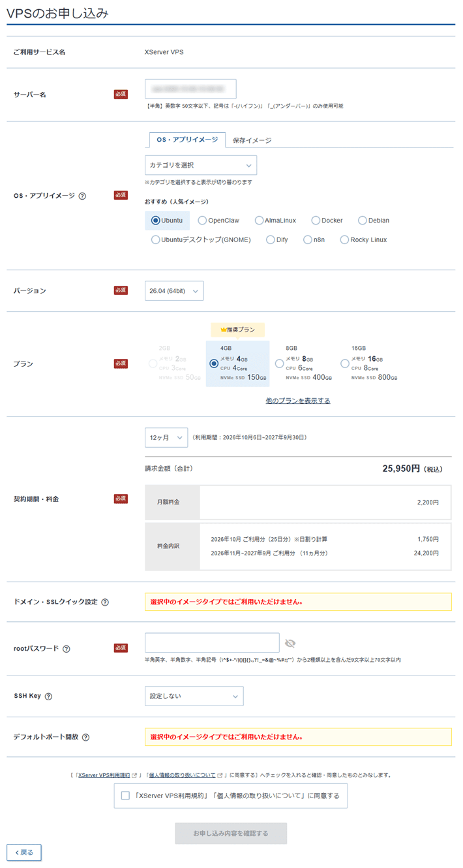The height and width of the screenshot is (868, 463).
Task: Click the 1,750円 prorated charge
Action: tap(428, 540)
